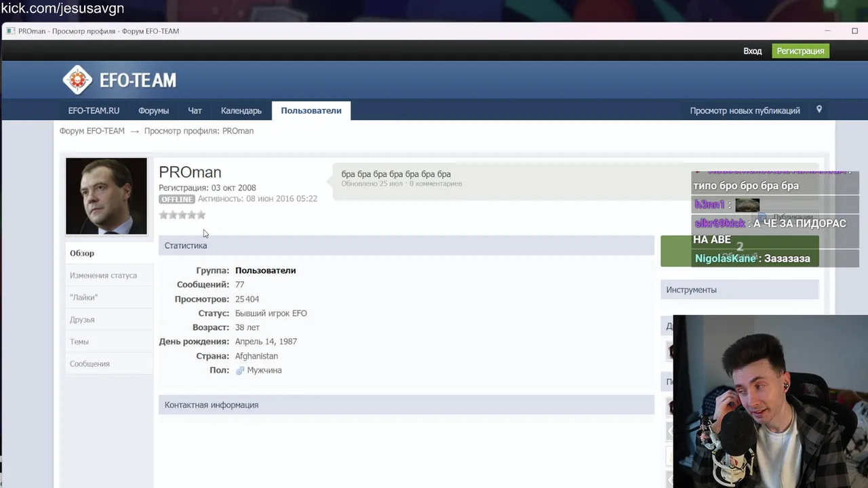Click the messages count 77
Screen dimensions: 868x488
(239, 285)
